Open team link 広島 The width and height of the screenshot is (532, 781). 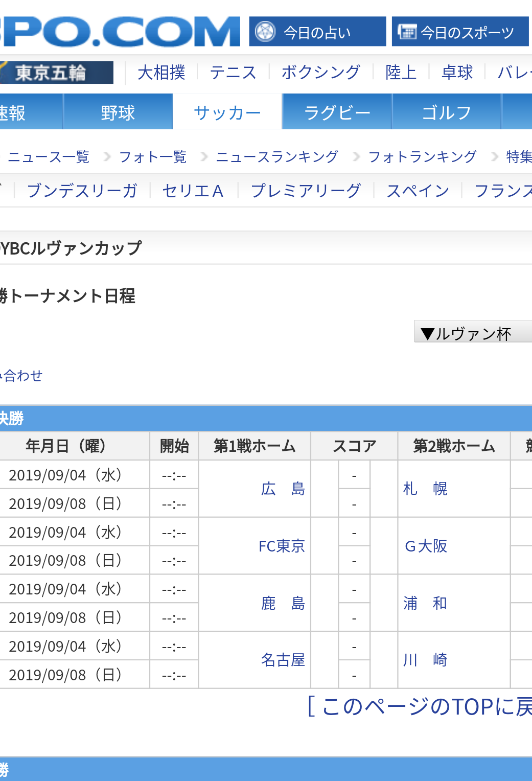pyautogui.click(x=283, y=489)
